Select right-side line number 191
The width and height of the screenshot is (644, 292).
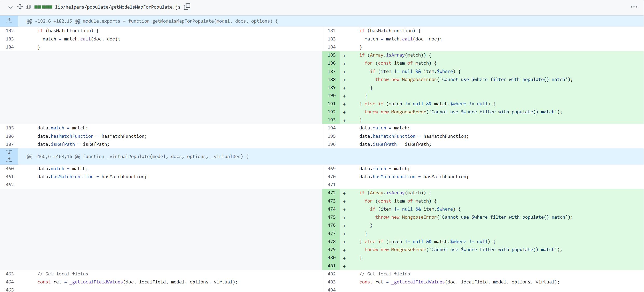pos(331,104)
